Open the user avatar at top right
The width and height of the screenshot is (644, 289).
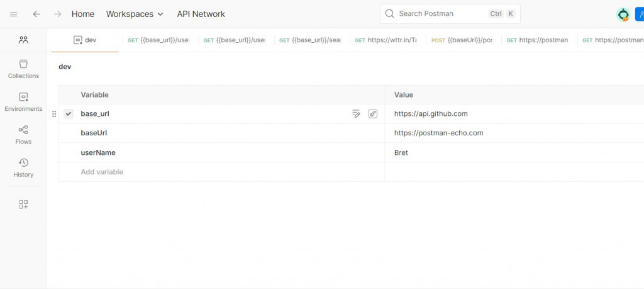pyautogui.click(x=623, y=14)
